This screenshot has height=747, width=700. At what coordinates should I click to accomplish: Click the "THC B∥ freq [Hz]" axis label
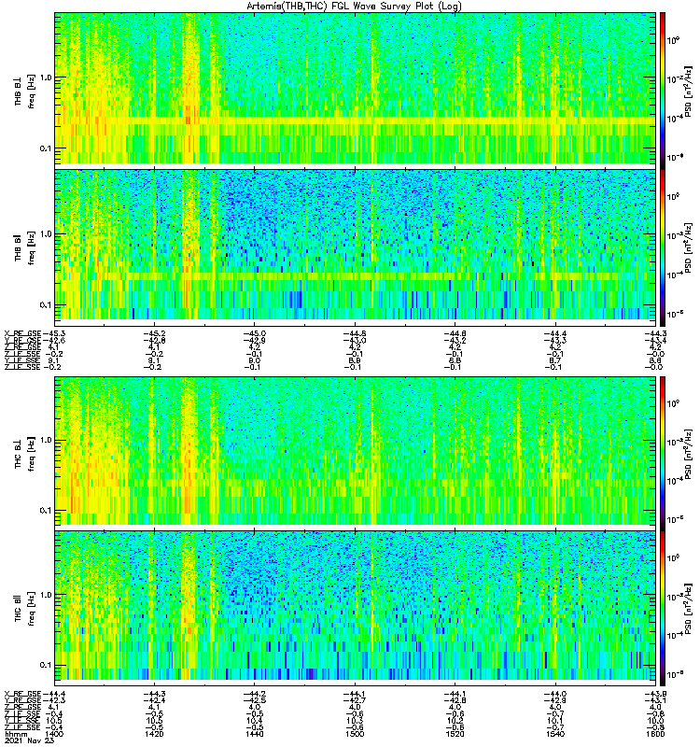click(x=25, y=609)
